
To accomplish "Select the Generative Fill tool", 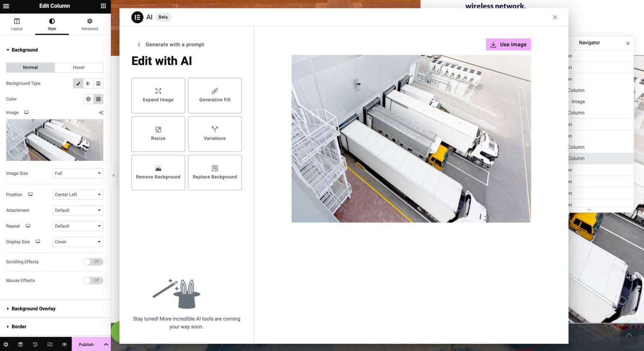I will (x=215, y=95).
